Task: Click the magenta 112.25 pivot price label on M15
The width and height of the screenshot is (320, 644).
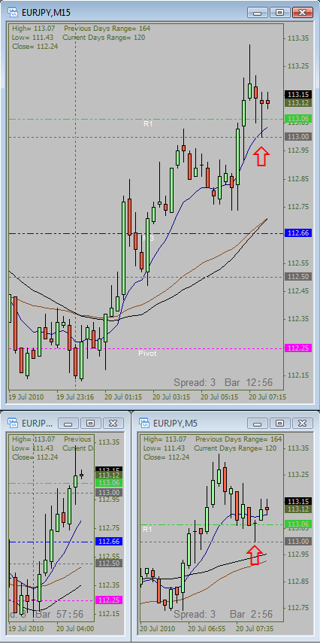Action: [300, 348]
